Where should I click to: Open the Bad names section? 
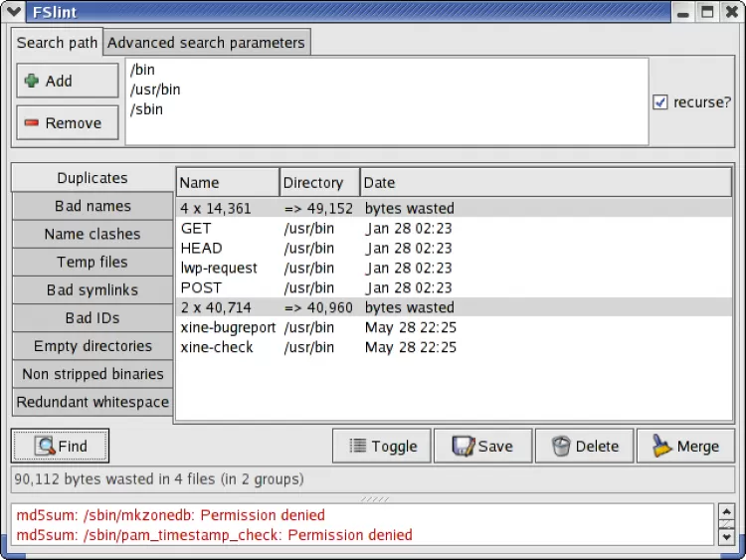coord(93,206)
